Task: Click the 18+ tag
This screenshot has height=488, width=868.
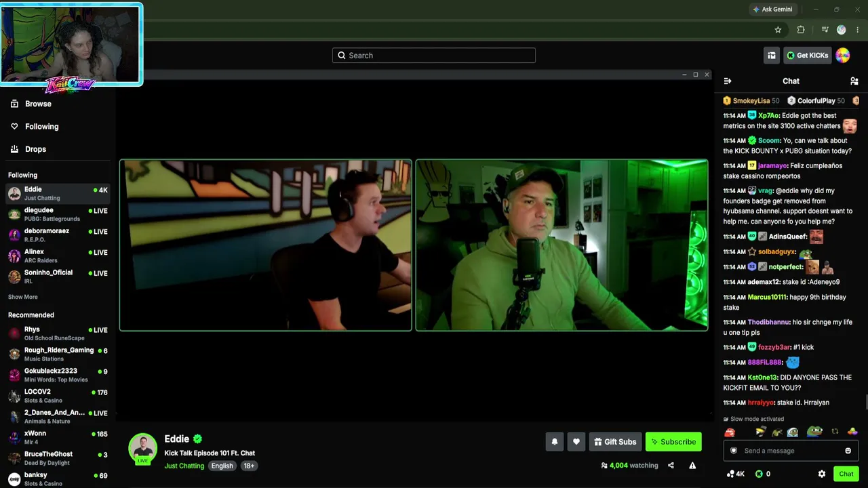Action: coord(249,466)
